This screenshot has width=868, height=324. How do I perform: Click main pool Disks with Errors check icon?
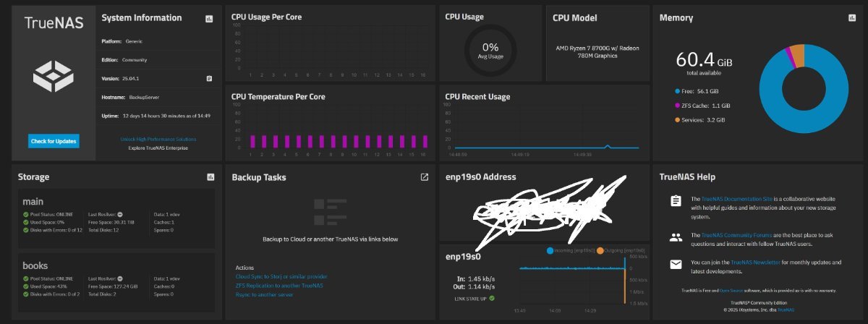(25, 229)
